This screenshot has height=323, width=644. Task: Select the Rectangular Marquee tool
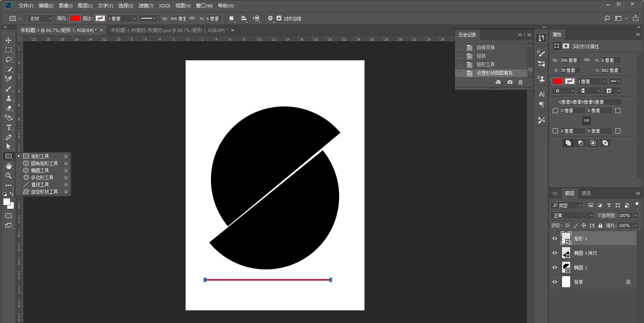(8, 50)
